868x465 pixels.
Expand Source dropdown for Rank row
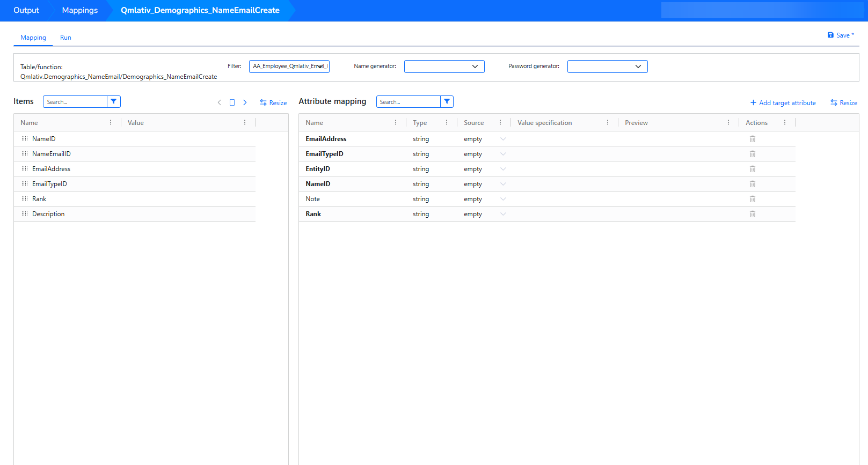[503, 214]
